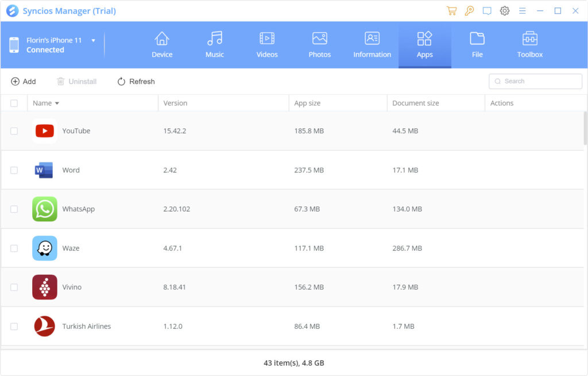Image resolution: width=588 pixels, height=376 pixels.
Task: Check the WhatsApp row checkbox
Action: click(x=14, y=209)
